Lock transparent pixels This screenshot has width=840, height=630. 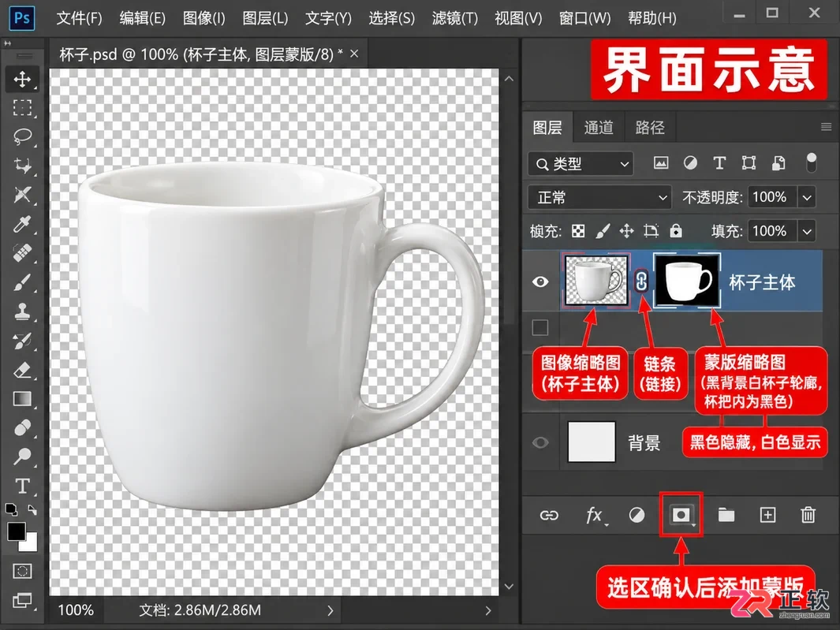click(578, 231)
